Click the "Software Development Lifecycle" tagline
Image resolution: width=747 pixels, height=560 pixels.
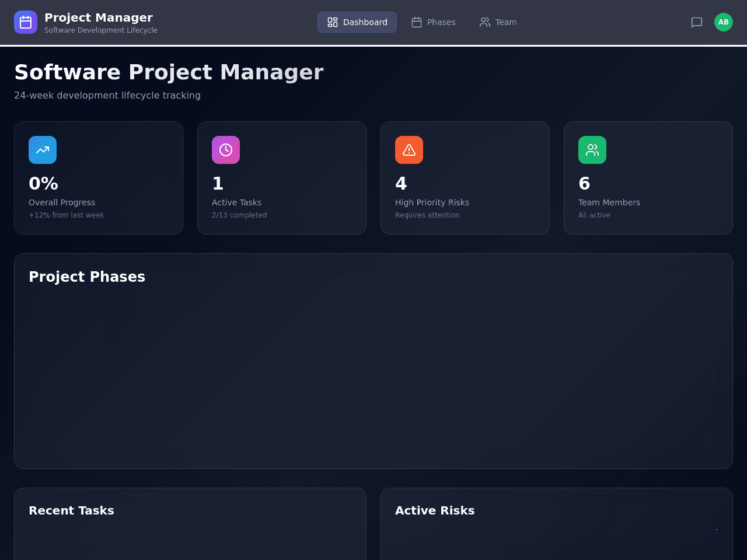pyautogui.click(x=101, y=30)
